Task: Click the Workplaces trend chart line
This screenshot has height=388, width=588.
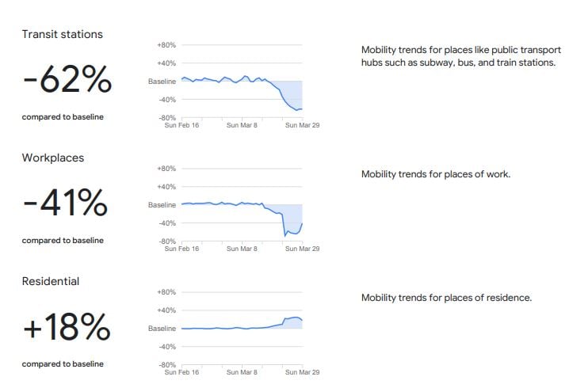Action: click(x=242, y=219)
